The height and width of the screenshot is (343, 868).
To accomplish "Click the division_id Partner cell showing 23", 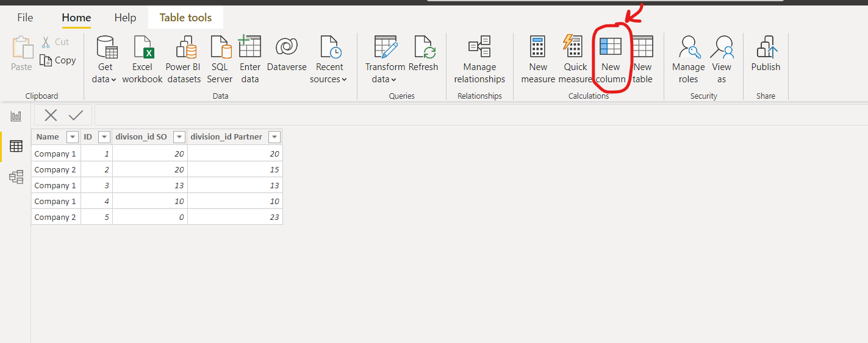I will click(235, 217).
